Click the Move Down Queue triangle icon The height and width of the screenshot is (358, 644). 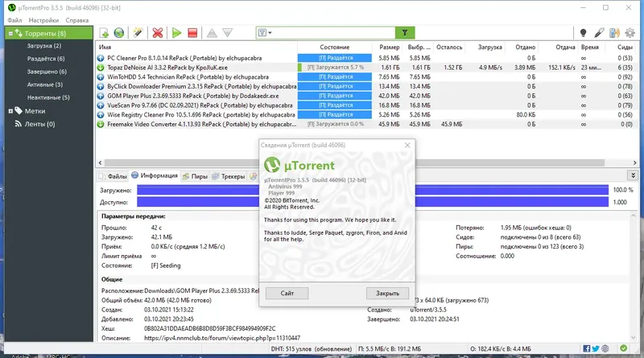pos(227,33)
